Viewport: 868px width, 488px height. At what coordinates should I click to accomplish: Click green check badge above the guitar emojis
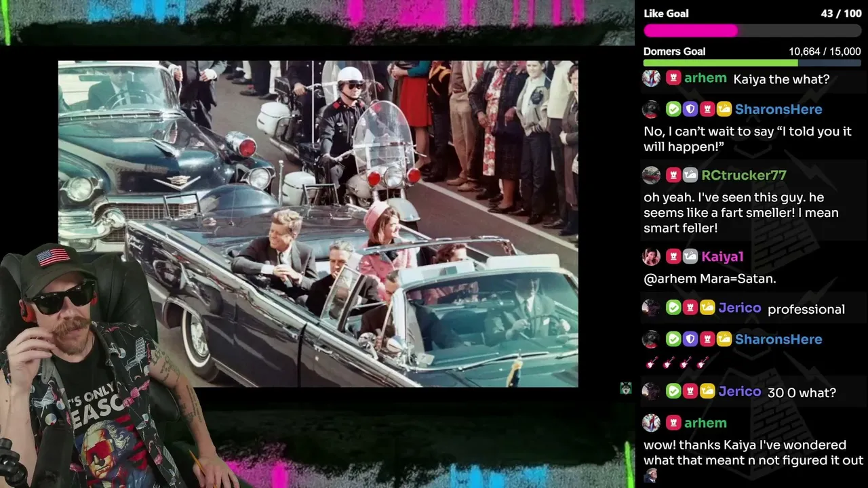point(673,339)
